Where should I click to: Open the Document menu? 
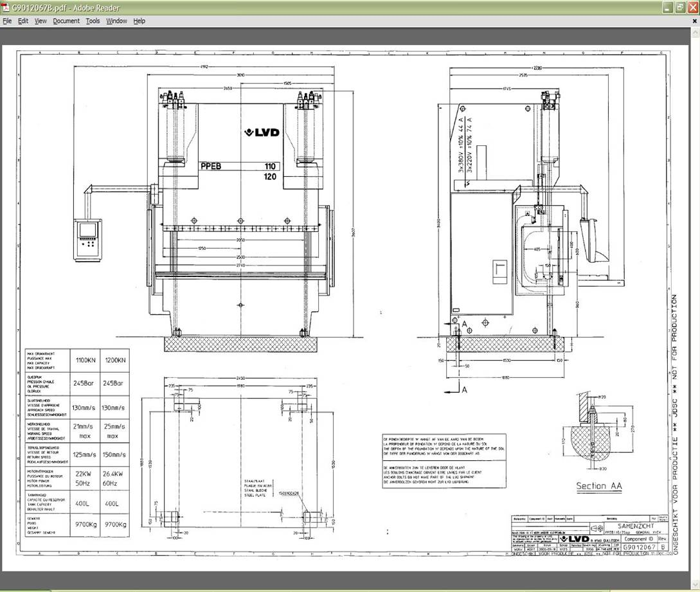tap(66, 21)
